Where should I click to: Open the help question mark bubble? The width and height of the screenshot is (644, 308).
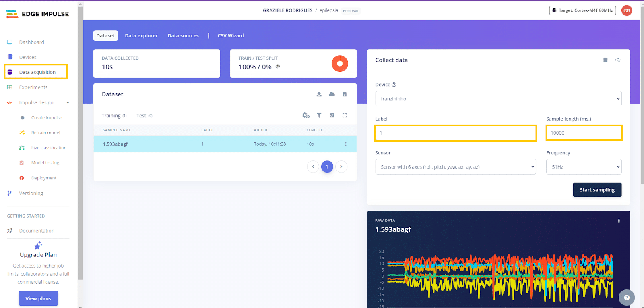click(x=626, y=298)
